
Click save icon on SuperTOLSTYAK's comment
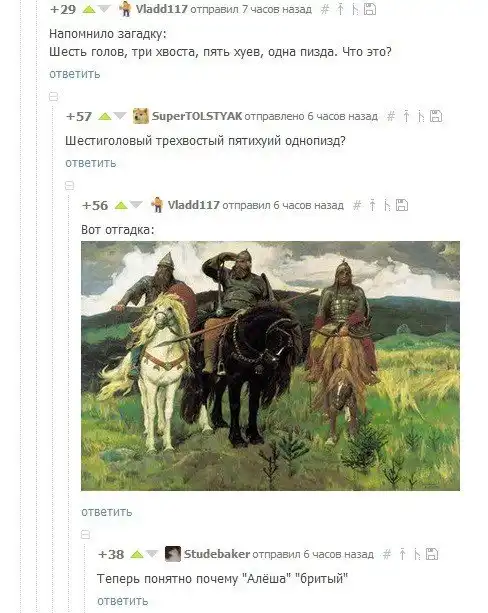(436, 116)
